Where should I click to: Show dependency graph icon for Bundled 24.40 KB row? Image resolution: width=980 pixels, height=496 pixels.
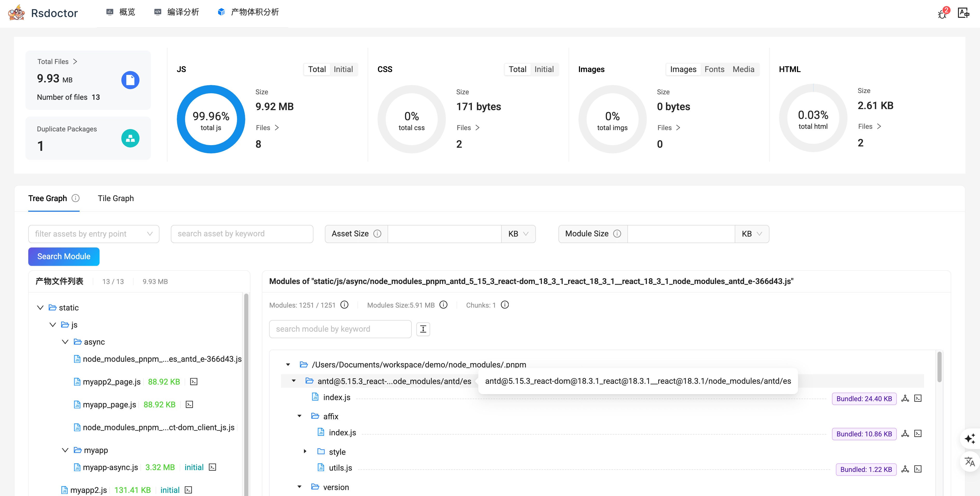click(x=905, y=398)
